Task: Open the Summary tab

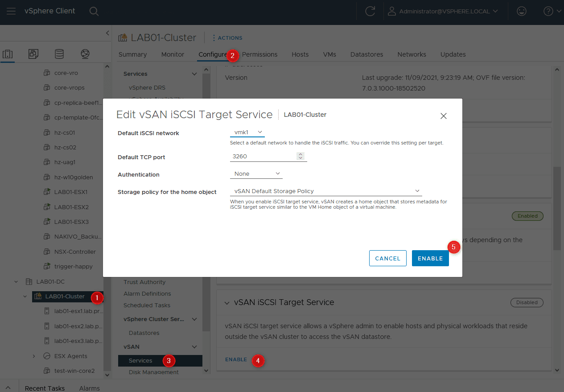Action: click(132, 54)
